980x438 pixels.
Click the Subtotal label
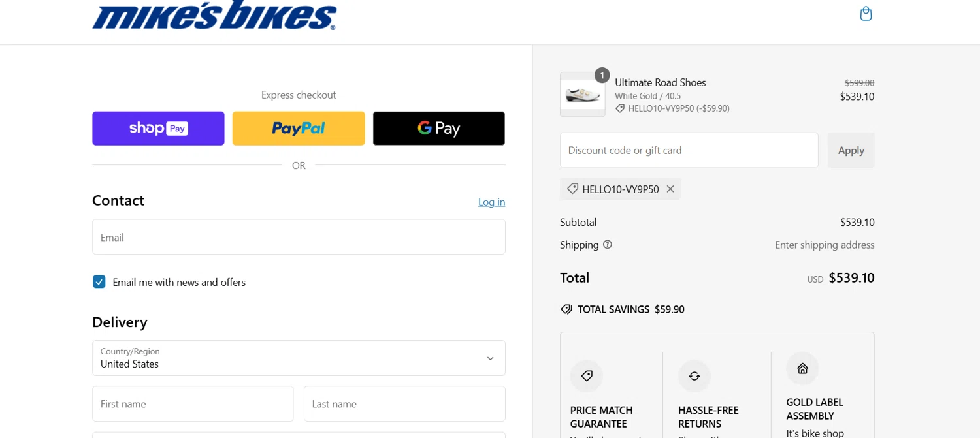[x=578, y=222]
